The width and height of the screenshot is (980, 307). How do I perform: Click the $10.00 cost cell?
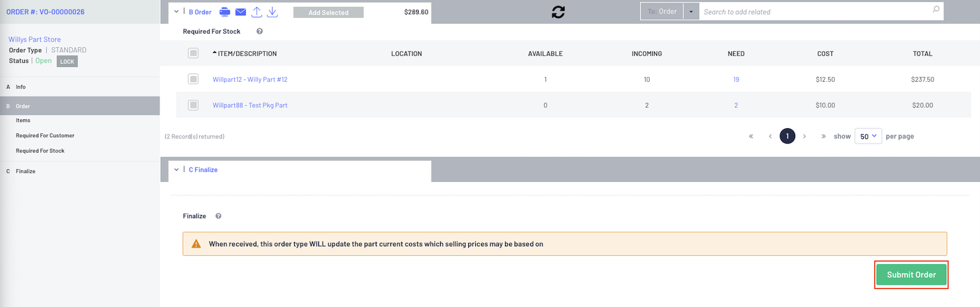[826, 105]
